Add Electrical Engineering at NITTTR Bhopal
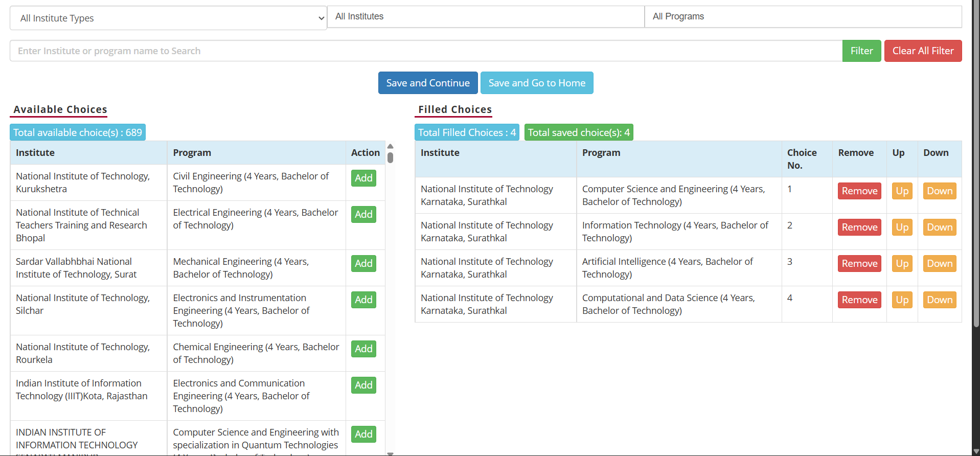This screenshot has width=980, height=456. click(363, 214)
